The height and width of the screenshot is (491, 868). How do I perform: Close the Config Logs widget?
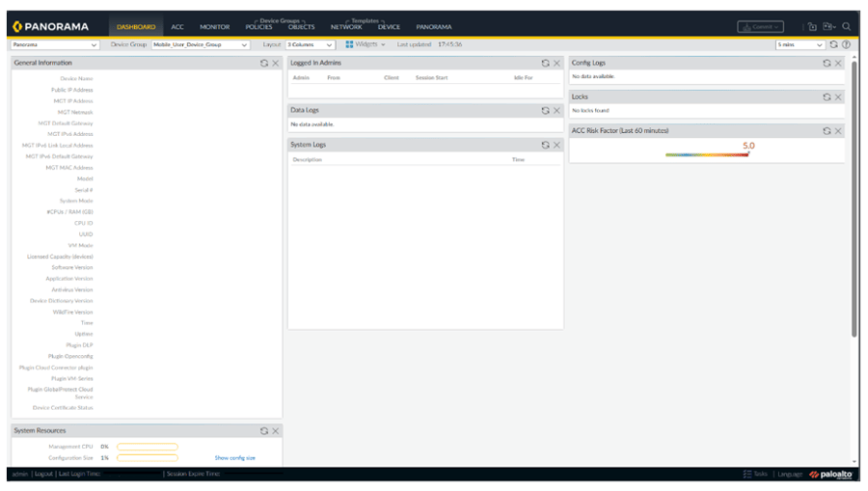838,63
